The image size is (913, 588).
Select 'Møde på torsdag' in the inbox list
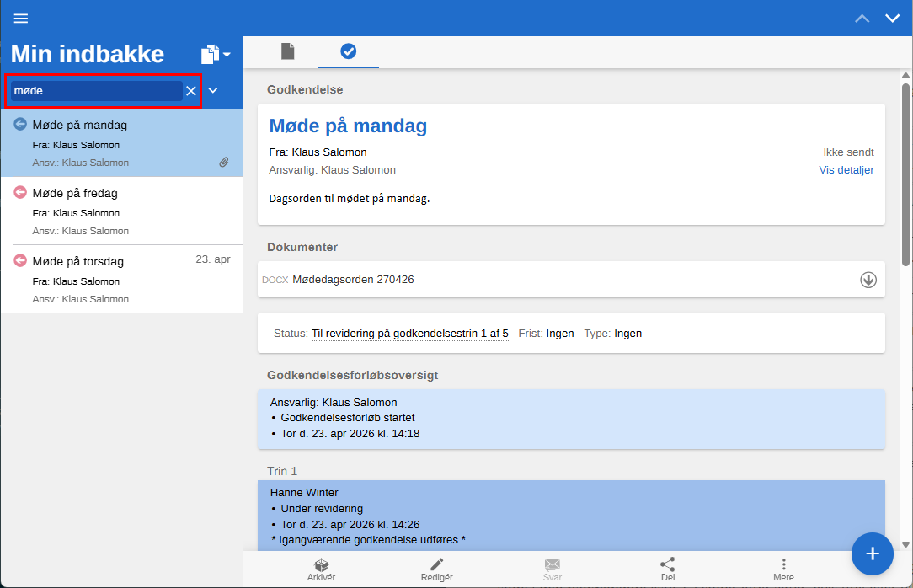pos(121,279)
